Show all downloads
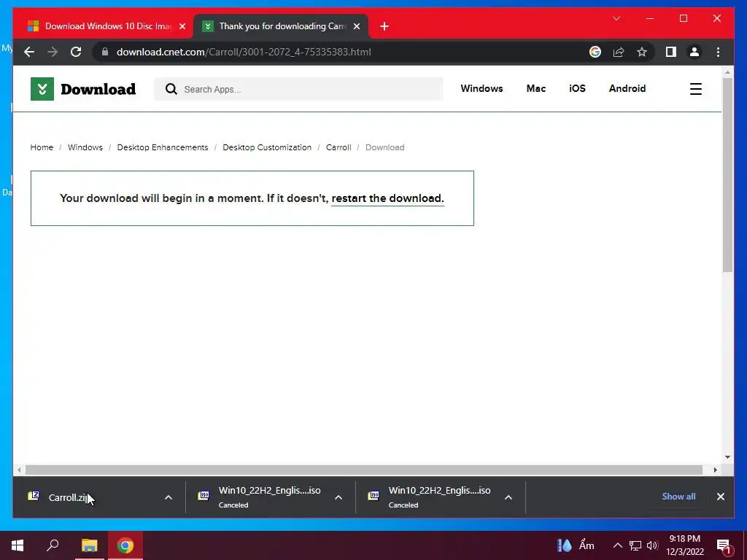 678,496
